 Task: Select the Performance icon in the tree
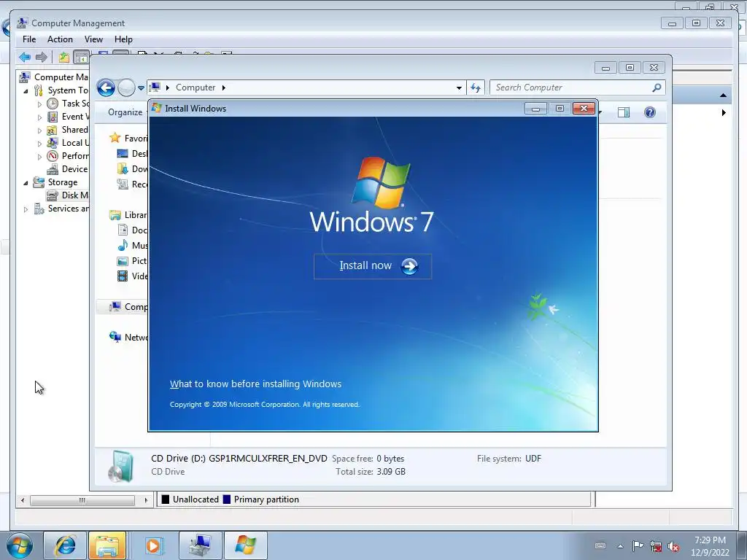tap(53, 156)
